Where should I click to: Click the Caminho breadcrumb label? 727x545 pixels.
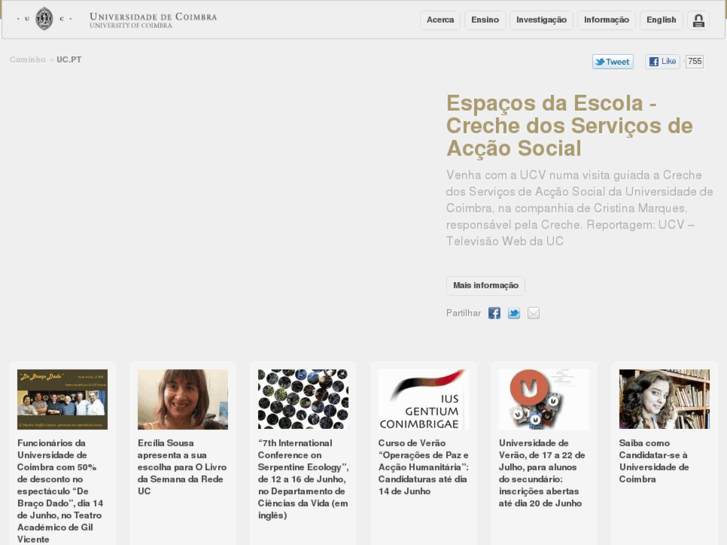[28, 60]
